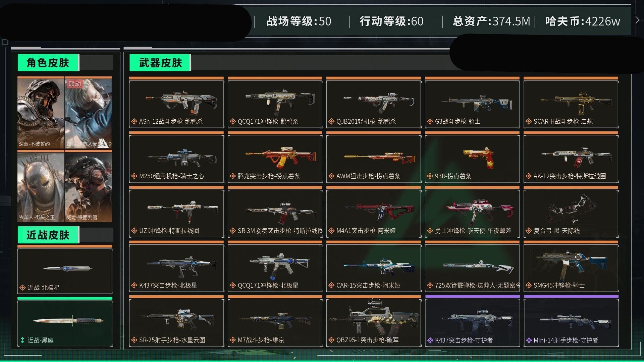Select the 蜂医 linked collaboration character skin

[89, 114]
